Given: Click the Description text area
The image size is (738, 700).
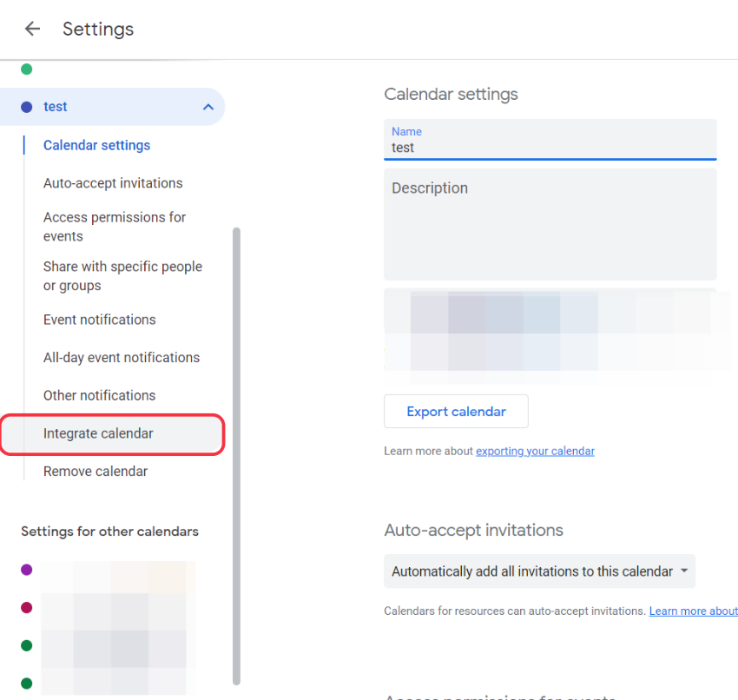Looking at the screenshot, I should click(550, 224).
